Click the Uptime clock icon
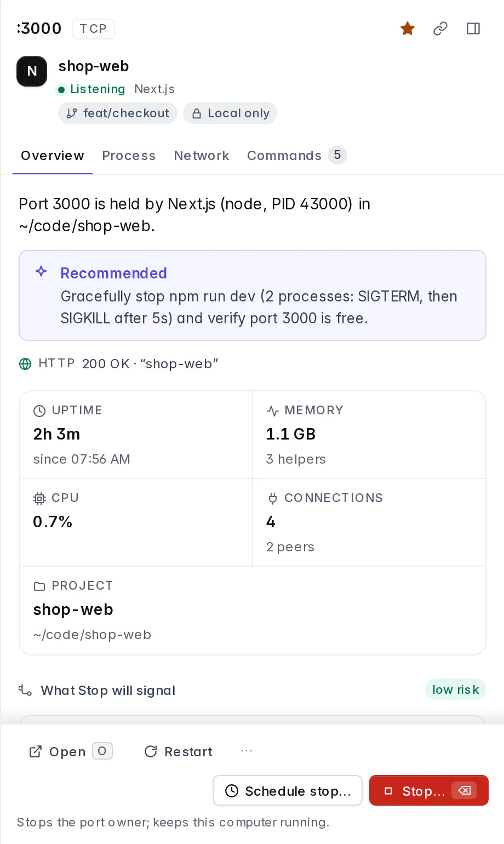This screenshot has width=504, height=844. tap(39, 410)
